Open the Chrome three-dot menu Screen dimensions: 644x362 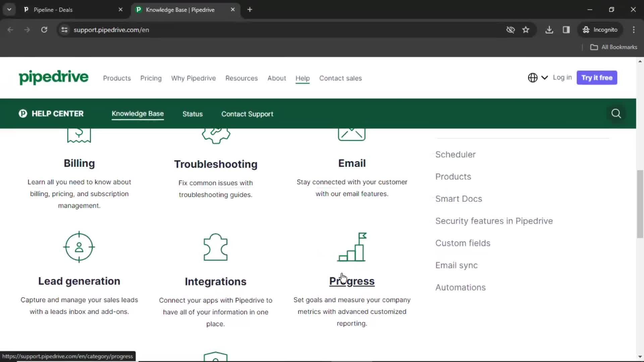coord(634,30)
